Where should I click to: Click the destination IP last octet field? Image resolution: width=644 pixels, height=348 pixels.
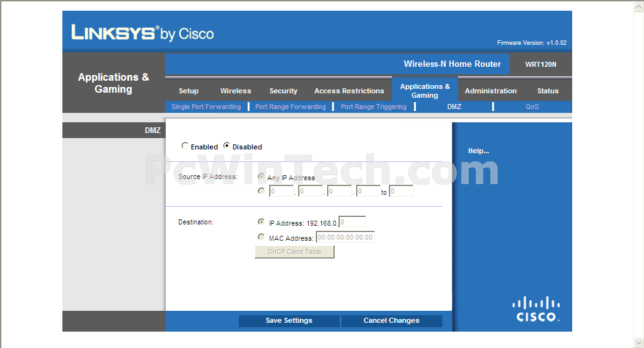(x=352, y=223)
